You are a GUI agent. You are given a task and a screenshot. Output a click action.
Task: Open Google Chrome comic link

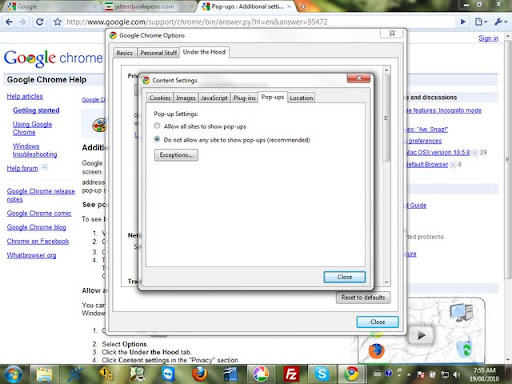(x=39, y=213)
